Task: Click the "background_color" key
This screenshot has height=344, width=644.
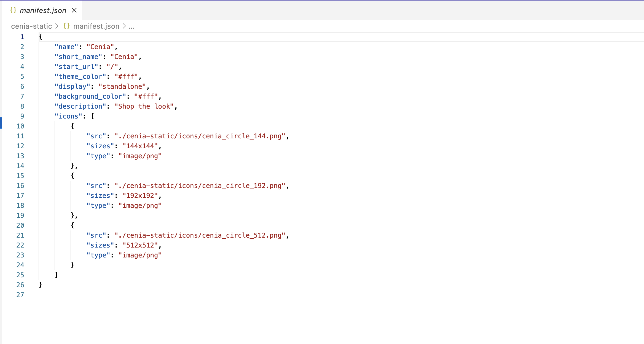Action: pos(90,96)
